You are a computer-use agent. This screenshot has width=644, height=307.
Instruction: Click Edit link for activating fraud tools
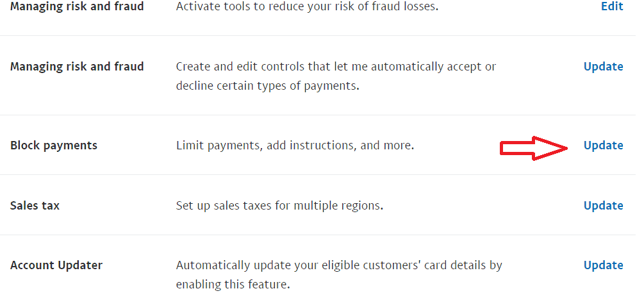click(x=611, y=6)
